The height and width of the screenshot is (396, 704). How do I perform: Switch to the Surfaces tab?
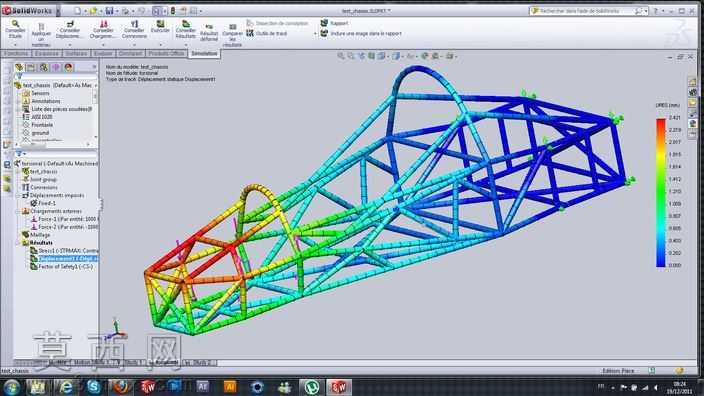[76, 53]
